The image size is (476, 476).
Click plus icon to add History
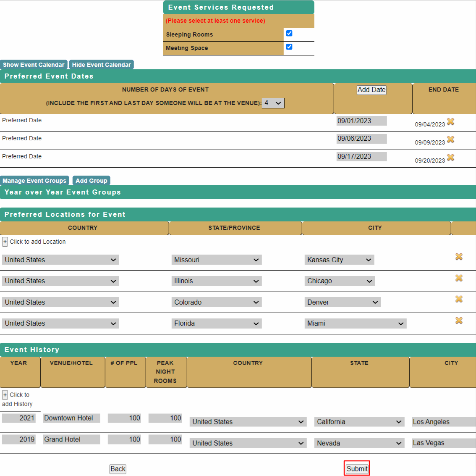(5, 395)
